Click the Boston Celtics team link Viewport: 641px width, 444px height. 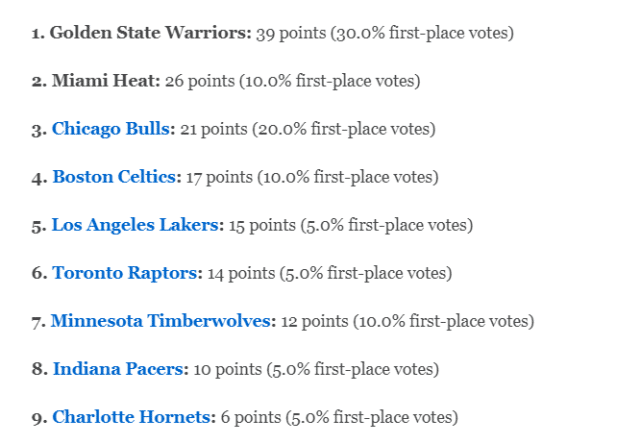(x=116, y=177)
